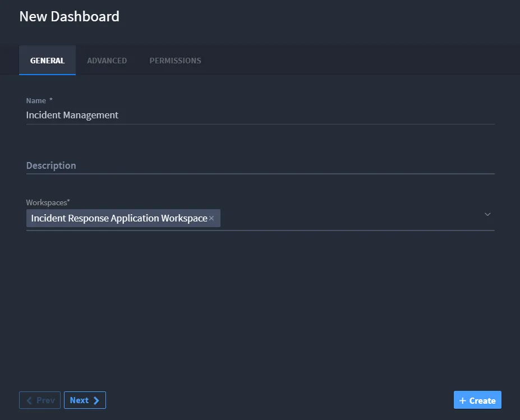Expand the Workspaces dropdown chevron
Image resolution: width=520 pixels, height=420 pixels.
pos(487,214)
